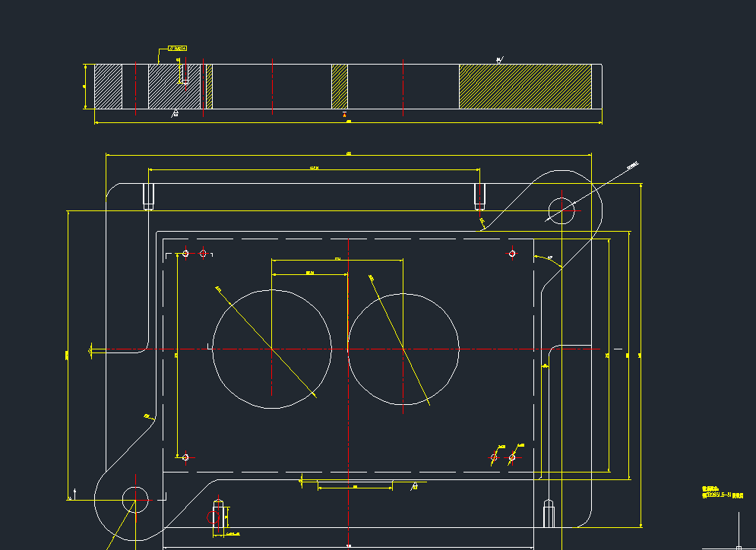Image resolution: width=756 pixels, height=550 pixels.
Task: Select the small hole at top-right of the dashed rectangle
Action: point(512,253)
